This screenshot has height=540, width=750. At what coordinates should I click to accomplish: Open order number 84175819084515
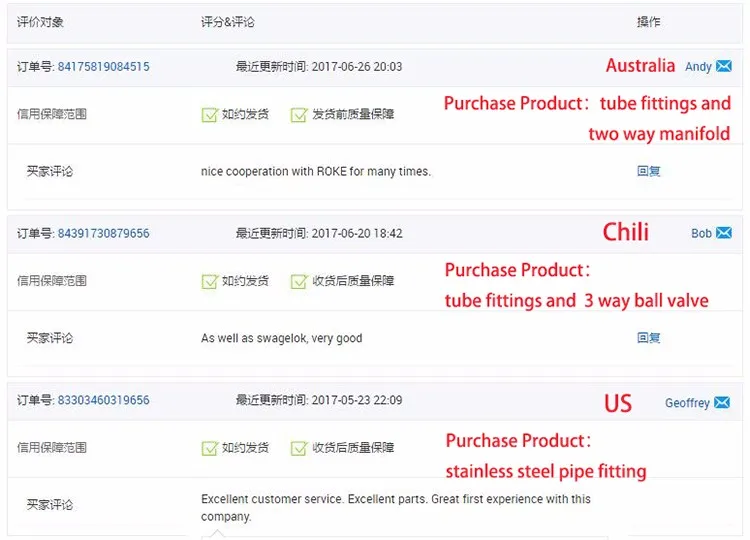(x=103, y=67)
